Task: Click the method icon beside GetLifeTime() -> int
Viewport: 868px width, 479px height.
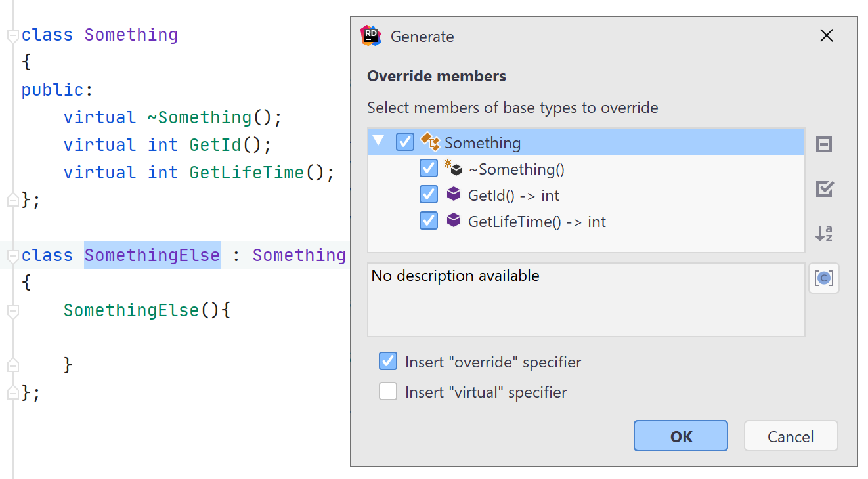Action: [x=454, y=221]
